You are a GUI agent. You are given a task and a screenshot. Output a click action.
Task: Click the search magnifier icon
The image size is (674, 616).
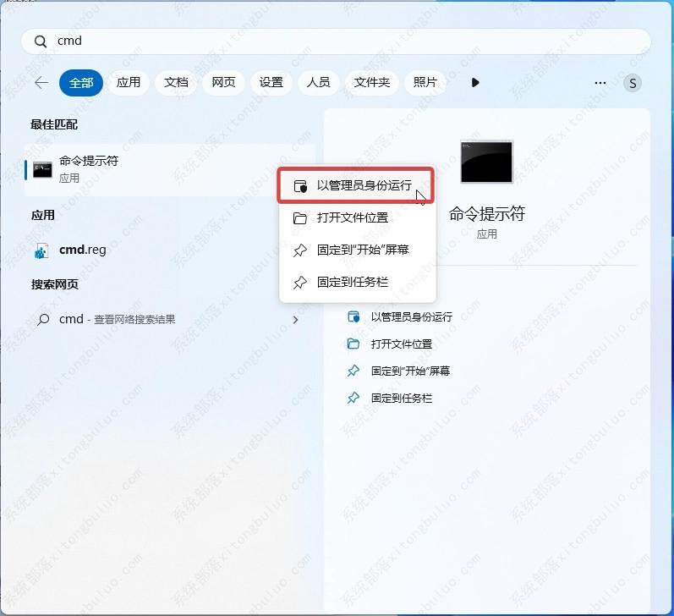(x=40, y=41)
